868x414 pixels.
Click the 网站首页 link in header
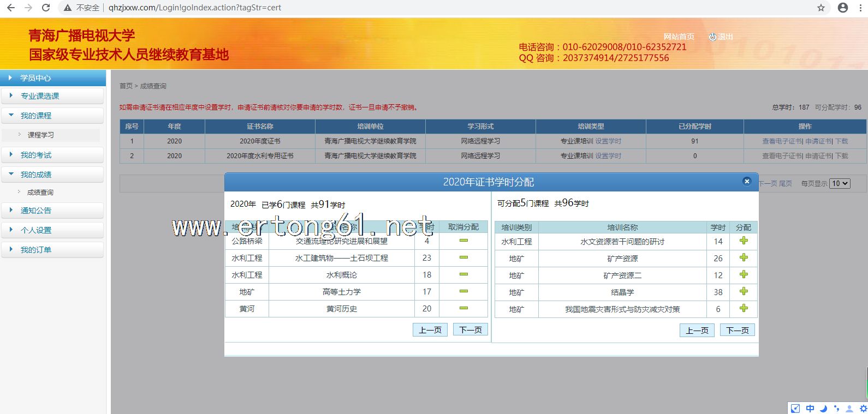point(679,37)
